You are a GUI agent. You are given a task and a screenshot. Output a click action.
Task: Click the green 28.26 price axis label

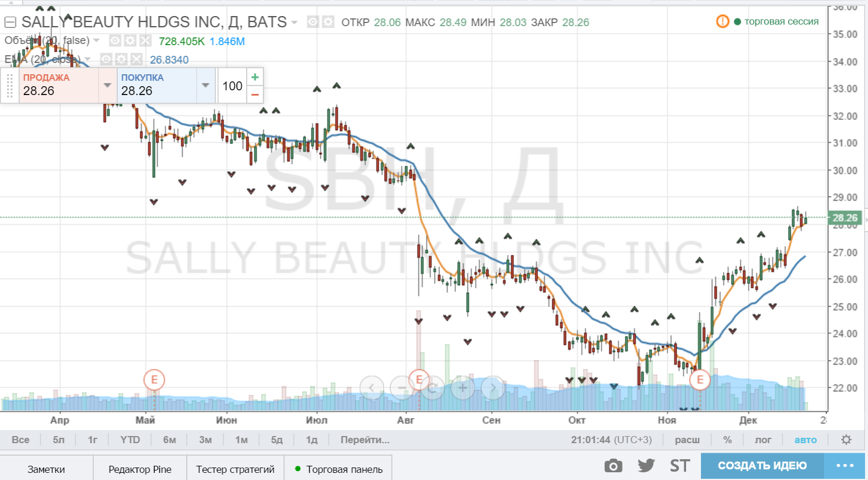click(x=845, y=217)
